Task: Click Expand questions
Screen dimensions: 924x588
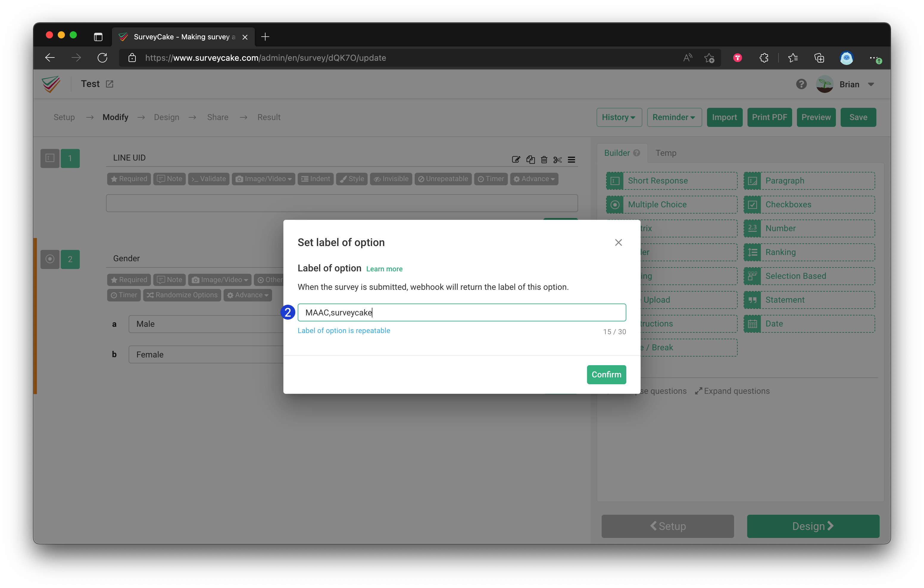Action: coord(733,391)
